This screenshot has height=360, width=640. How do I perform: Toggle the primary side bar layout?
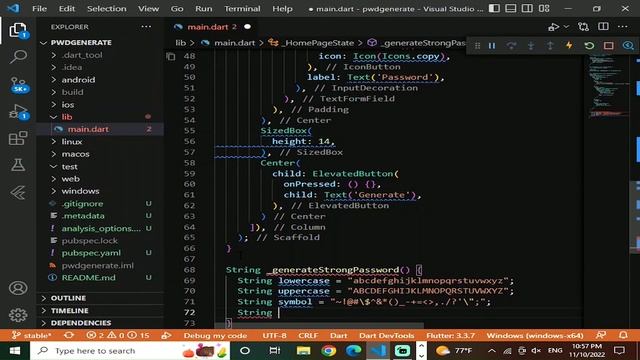(494, 8)
